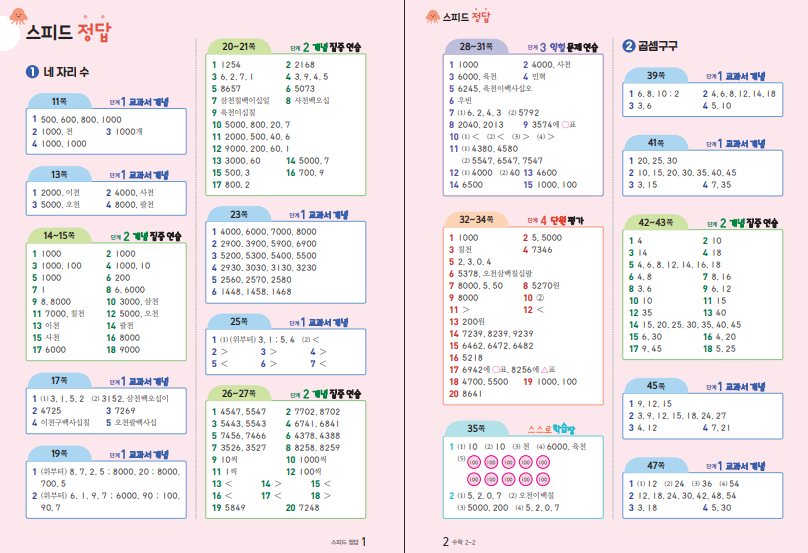
Task: Select the 단계 4 단원 평가 label
Action: click(x=556, y=221)
